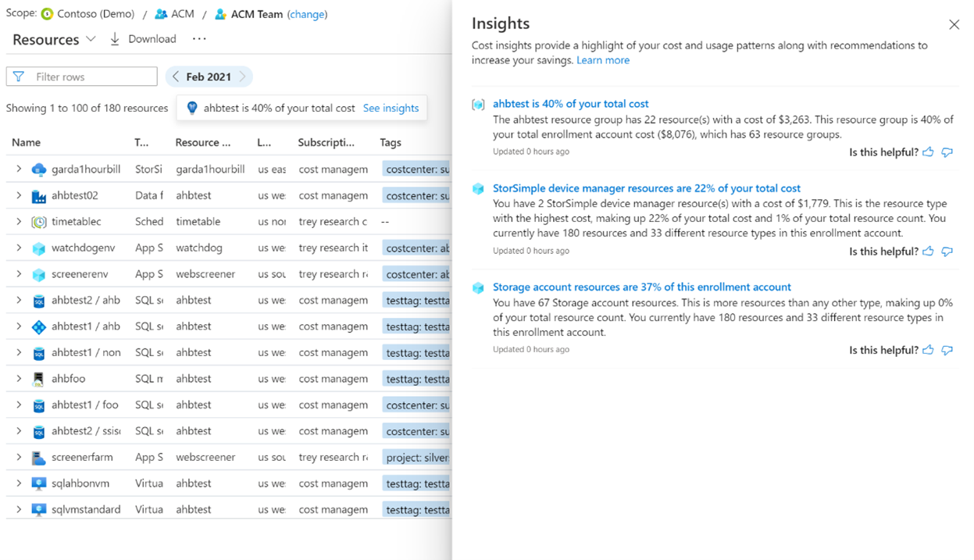This screenshot has height=560, width=974.
Task: Click the ahbfoo SQL server icon
Action: (39, 379)
